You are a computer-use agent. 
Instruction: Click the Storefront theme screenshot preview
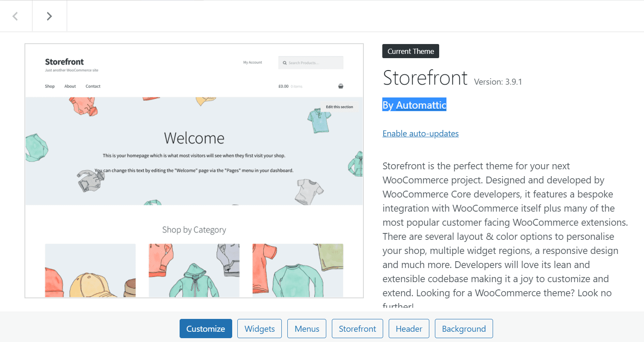click(x=194, y=171)
